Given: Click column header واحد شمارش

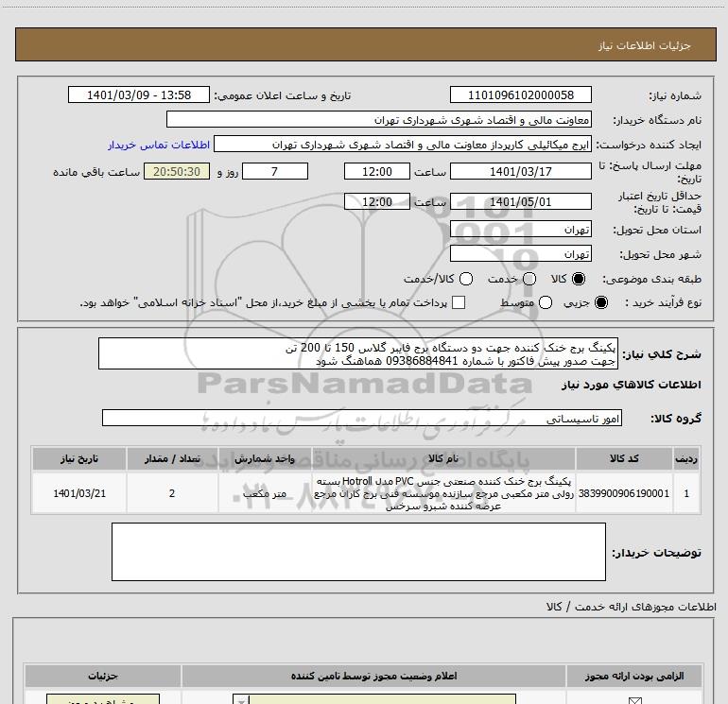Looking at the screenshot, I should [265, 458].
